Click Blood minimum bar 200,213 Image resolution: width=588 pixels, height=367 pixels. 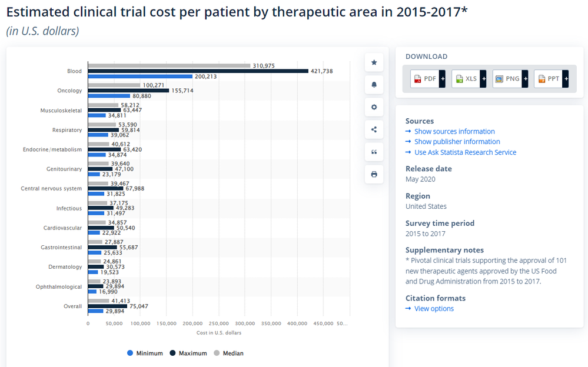tap(140, 76)
